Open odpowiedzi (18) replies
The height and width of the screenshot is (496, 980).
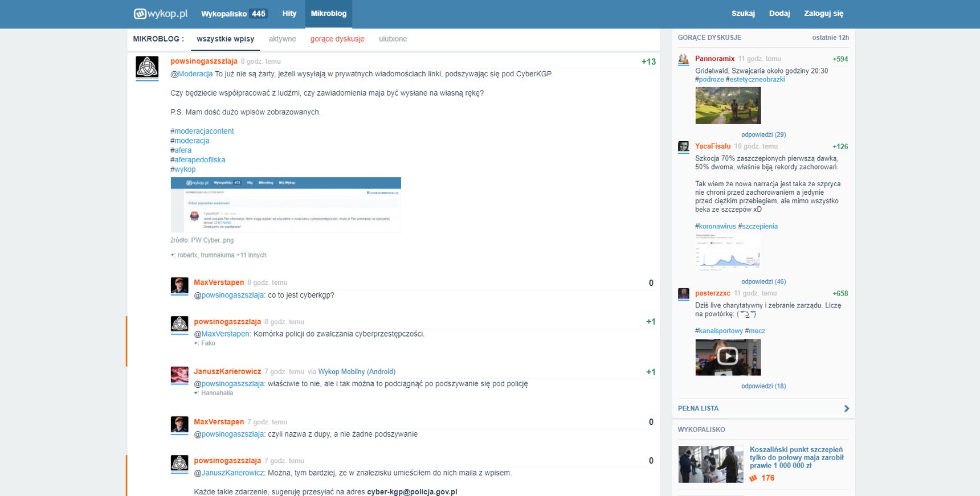(763, 386)
